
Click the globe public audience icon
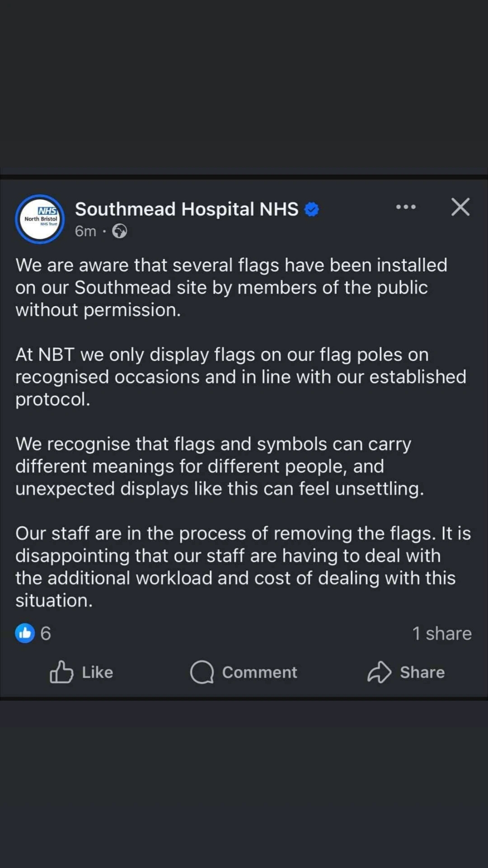click(119, 231)
